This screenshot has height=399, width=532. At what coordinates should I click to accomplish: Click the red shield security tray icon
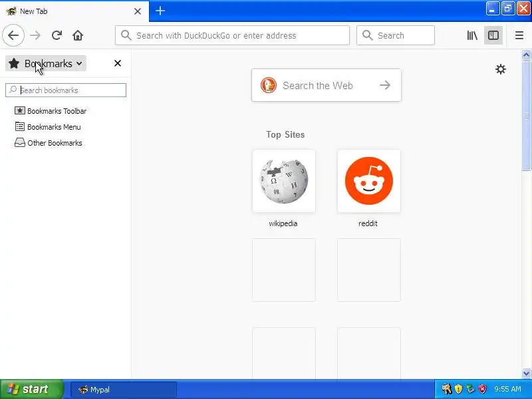click(x=483, y=389)
